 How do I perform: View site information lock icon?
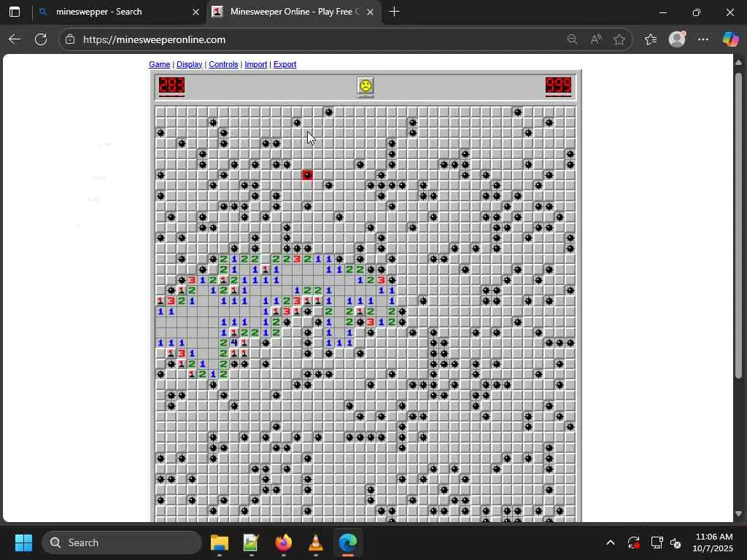70,39
